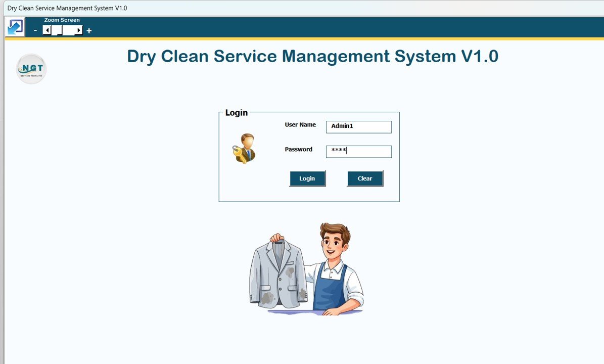
Task: Click the NGT round logo
Action: [x=31, y=69]
